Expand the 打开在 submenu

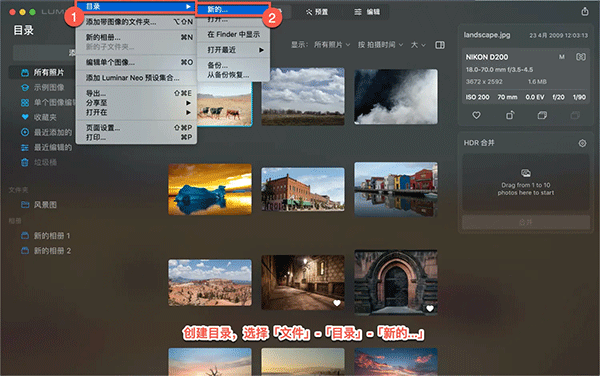(x=136, y=112)
